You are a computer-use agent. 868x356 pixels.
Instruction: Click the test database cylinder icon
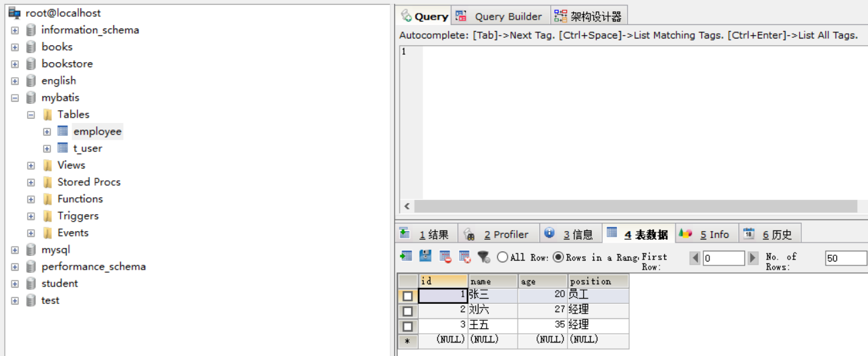coord(31,300)
